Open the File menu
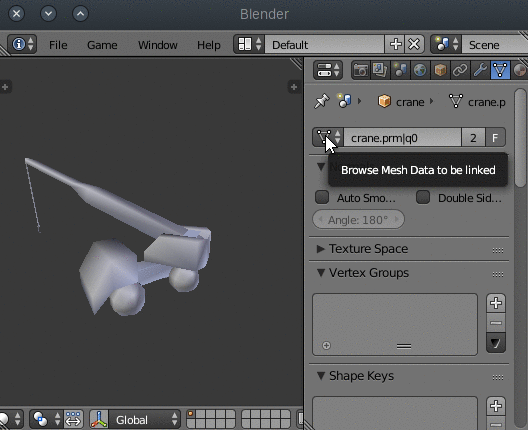Viewport: 528px width, 430px height. tap(58, 45)
